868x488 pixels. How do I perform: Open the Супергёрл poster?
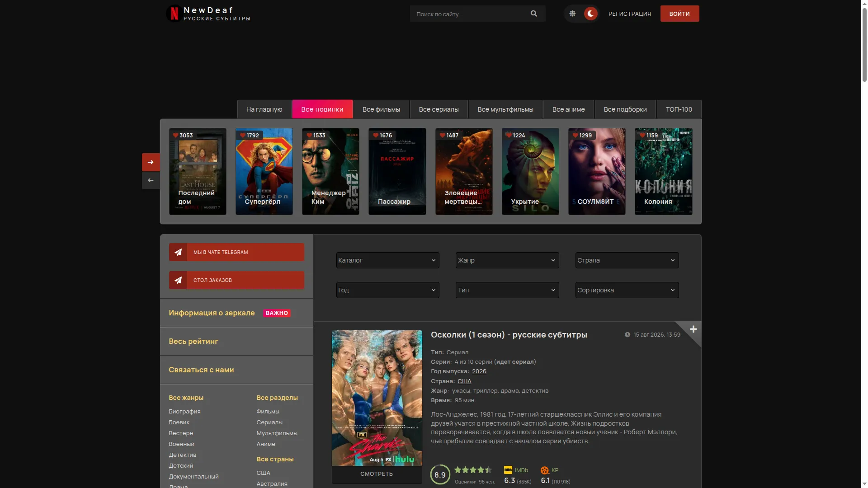[x=264, y=172]
